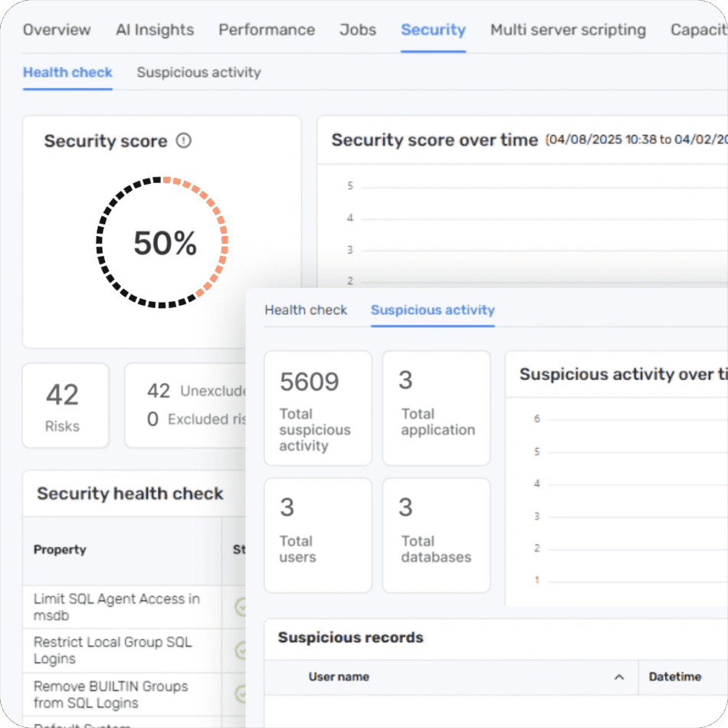The width and height of the screenshot is (728, 728).
Task: Select Remove BUILTIN Groups from SQL Logins row
Action: click(134, 694)
